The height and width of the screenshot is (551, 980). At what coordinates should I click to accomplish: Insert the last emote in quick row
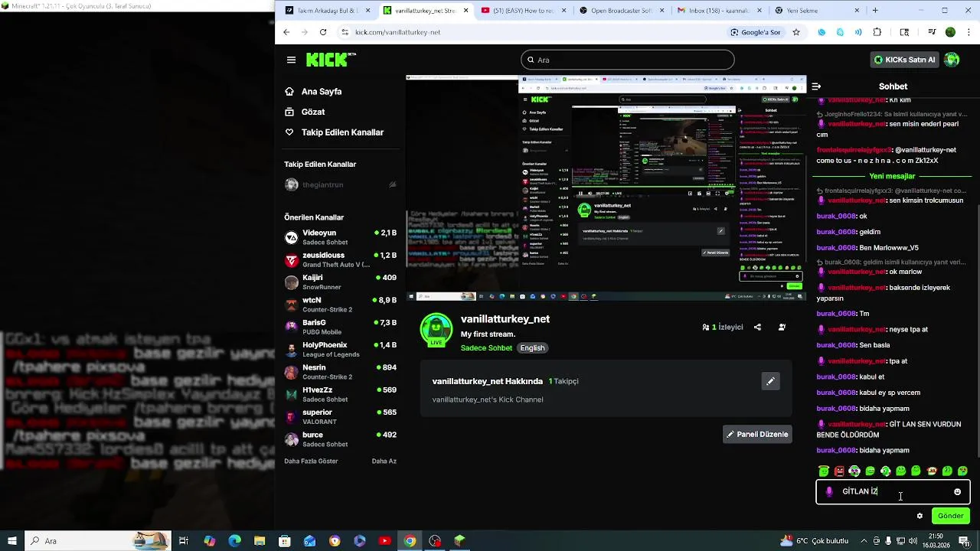point(962,471)
